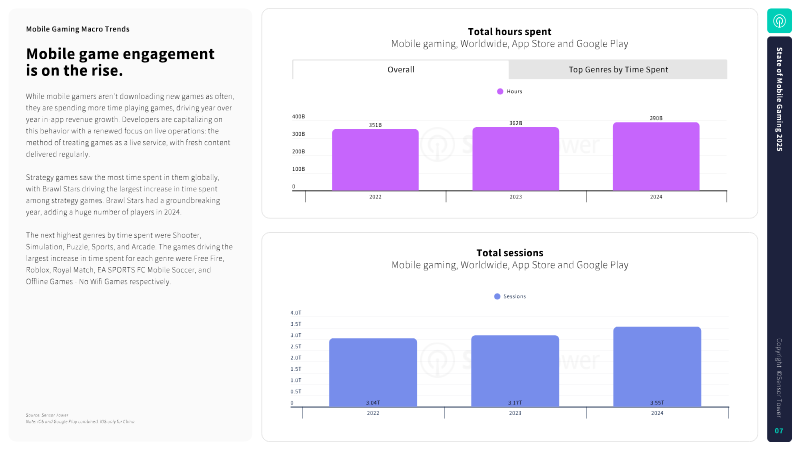Click the 'Total sessions' chart title
The width and height of the screenshot is (800, 450).
click(x=510, y=253)
